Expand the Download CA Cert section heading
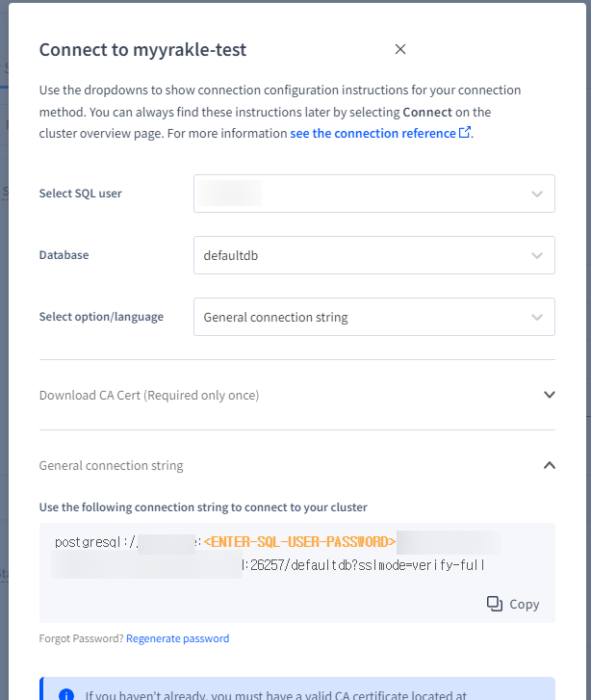Screen dimensions: 591x700 (149, 395)
